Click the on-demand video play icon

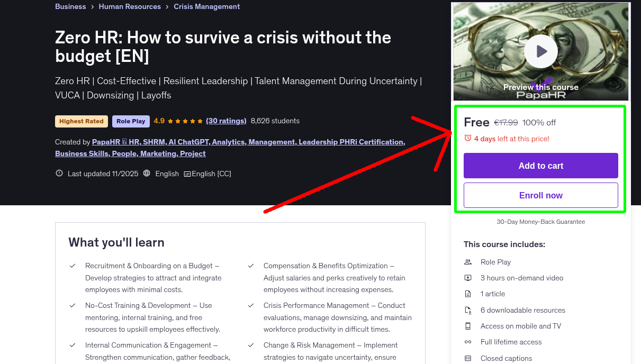[x=468, y=278]
